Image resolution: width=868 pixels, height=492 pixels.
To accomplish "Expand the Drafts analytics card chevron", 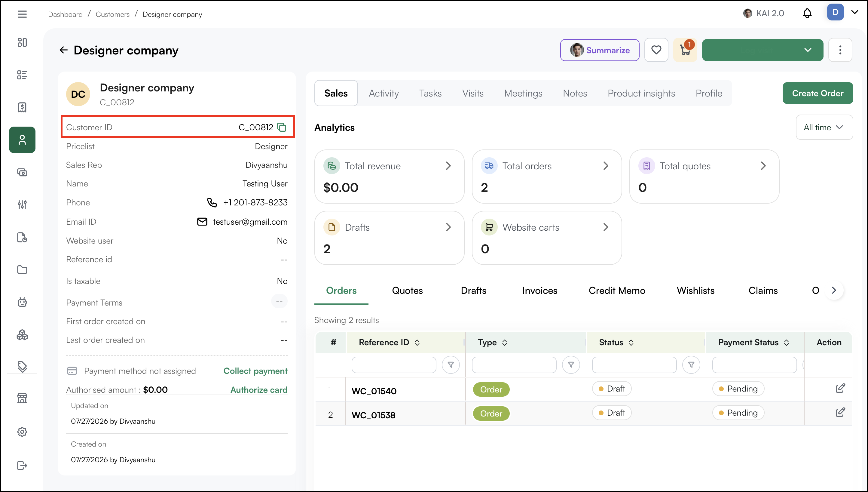I will click(448, 227).
